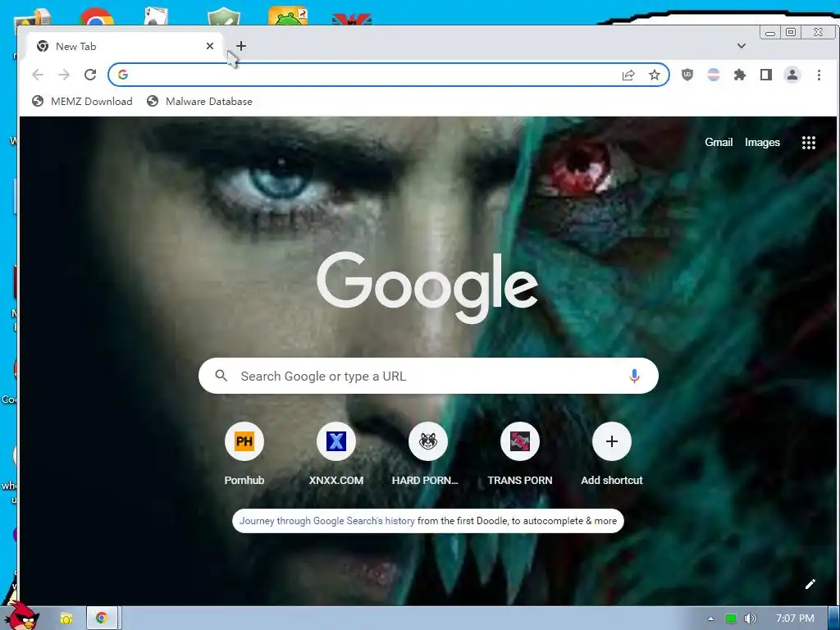Click the Chrome desktop icon behind the window
The width and height of the screenshot is (840, 630).
click(x=97, y=16)
